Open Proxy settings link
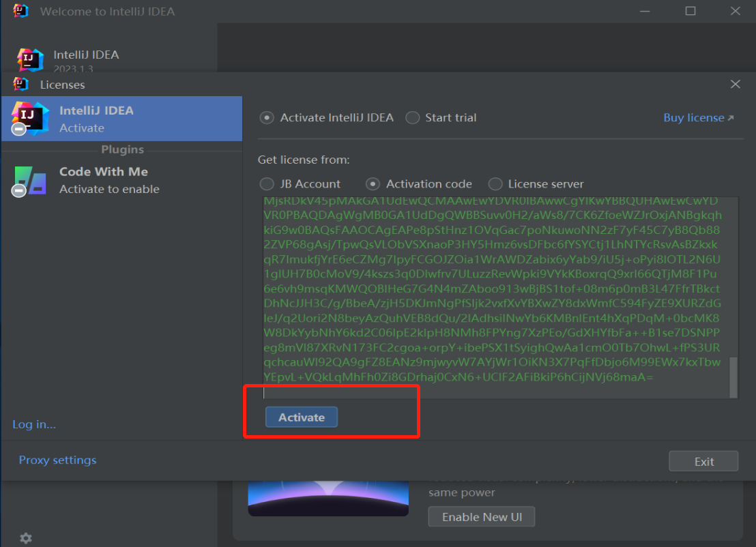The image size is (756, 547). (x=57, y=460)
